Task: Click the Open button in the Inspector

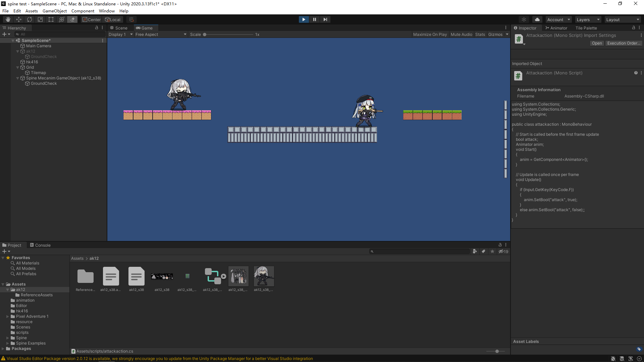Action: pyautogui.click(x=597, y=43)
